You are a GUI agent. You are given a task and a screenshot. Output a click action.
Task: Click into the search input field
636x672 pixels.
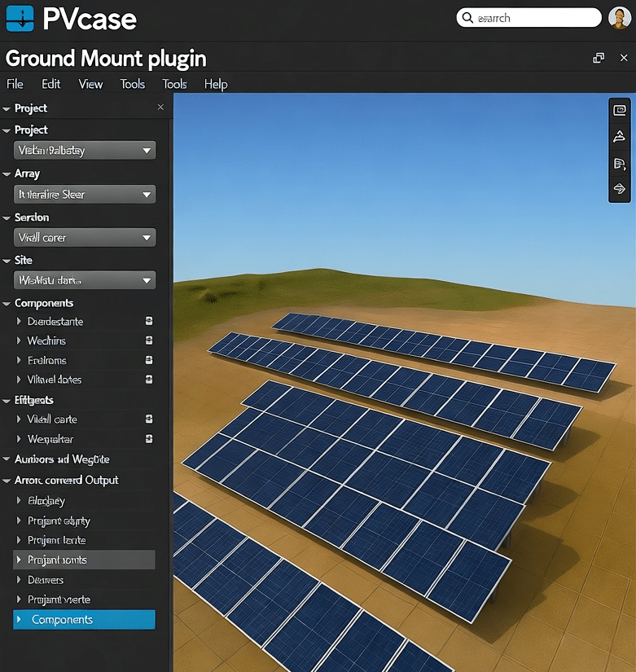tap(533, 17)
